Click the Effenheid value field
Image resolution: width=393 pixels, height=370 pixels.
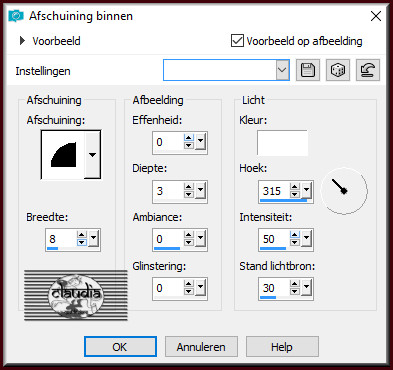[169, 142]
